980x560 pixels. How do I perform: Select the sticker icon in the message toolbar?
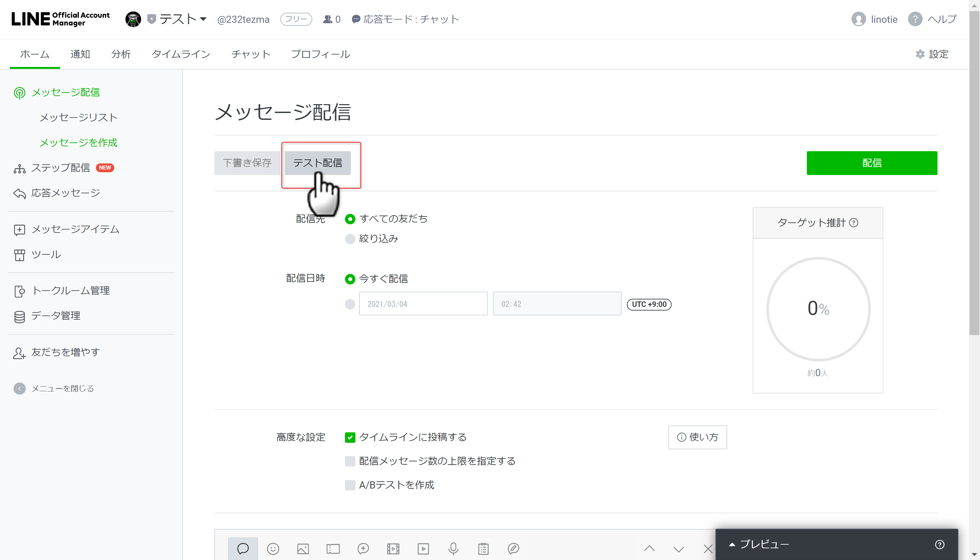[273, 549]
